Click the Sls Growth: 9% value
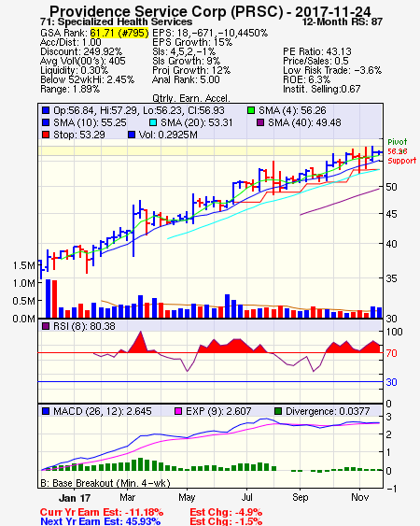The width and height of the screenshot is (420, 526). click(186, 61)
